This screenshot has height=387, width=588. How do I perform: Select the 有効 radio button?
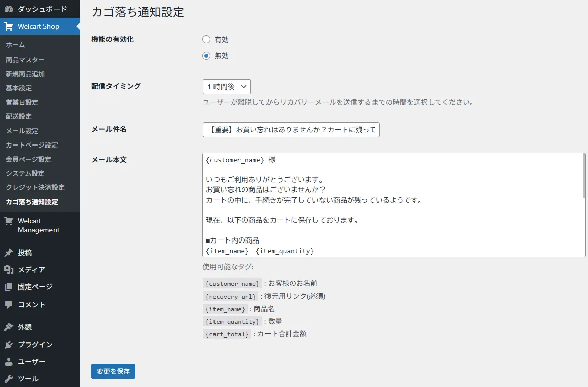[x=206, y=40]
